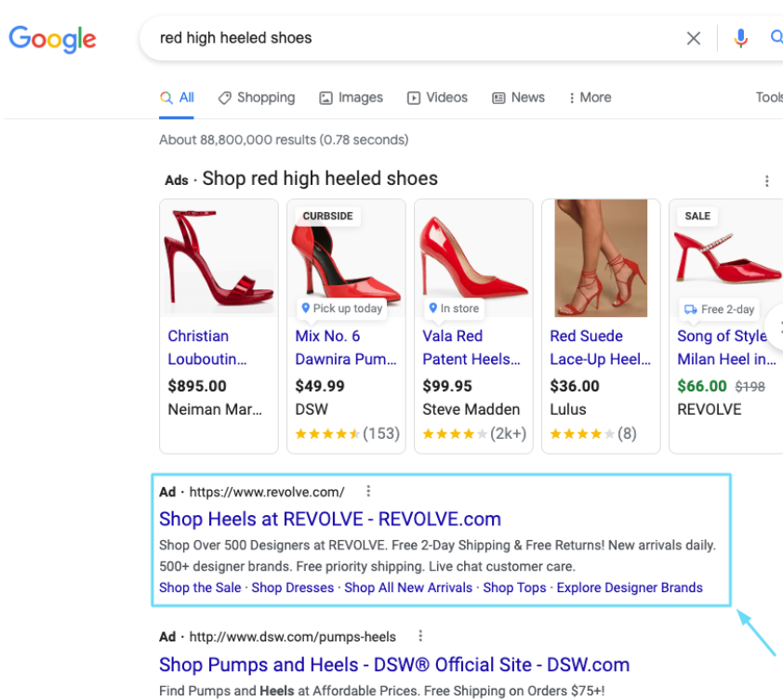
Task: Open the three-dot menu beside the revolve.com ad URL
Action: click(368, 491)
